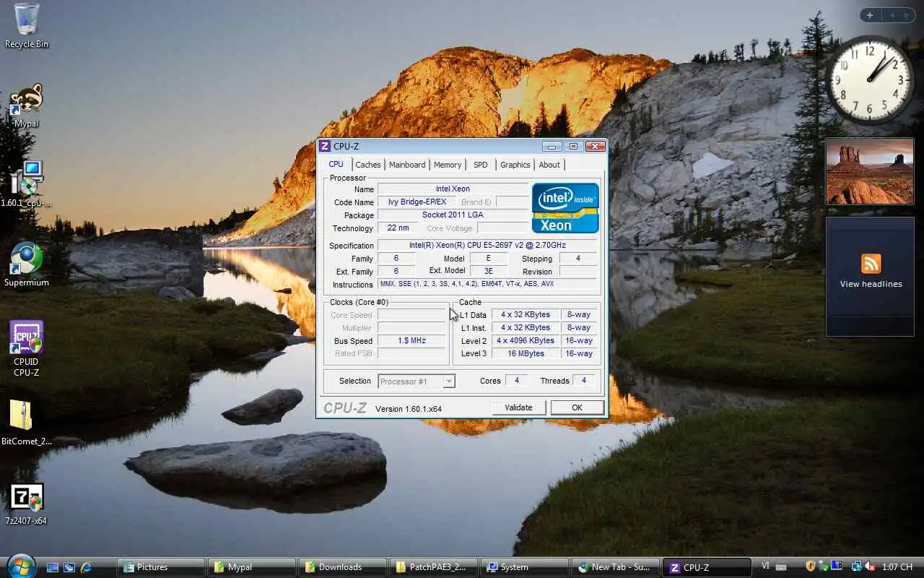This screenshot has width=924, height=578.
Task: Switch to the Mainboard tab
Action: [407, 165]
